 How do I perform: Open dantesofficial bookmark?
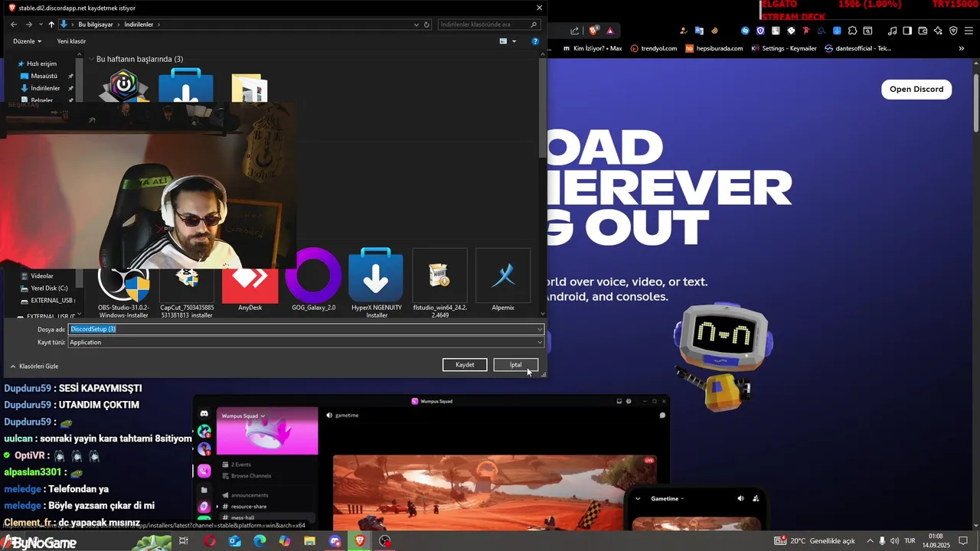click(857, 48)
